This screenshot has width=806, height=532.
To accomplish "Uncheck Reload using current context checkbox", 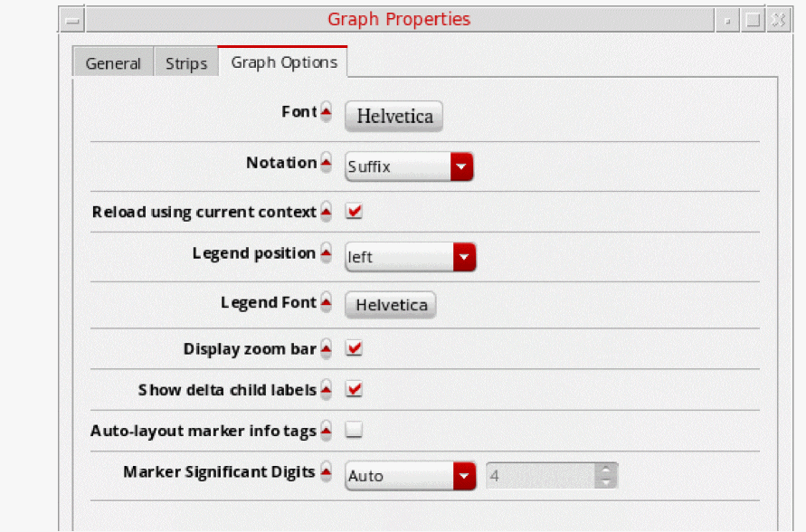I will [x=355, y=212].
